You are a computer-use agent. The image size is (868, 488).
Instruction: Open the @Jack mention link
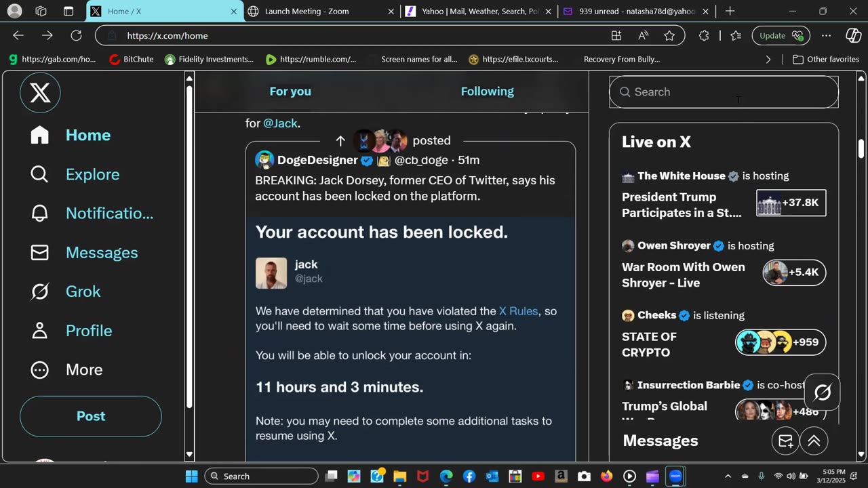pos(280,123)
